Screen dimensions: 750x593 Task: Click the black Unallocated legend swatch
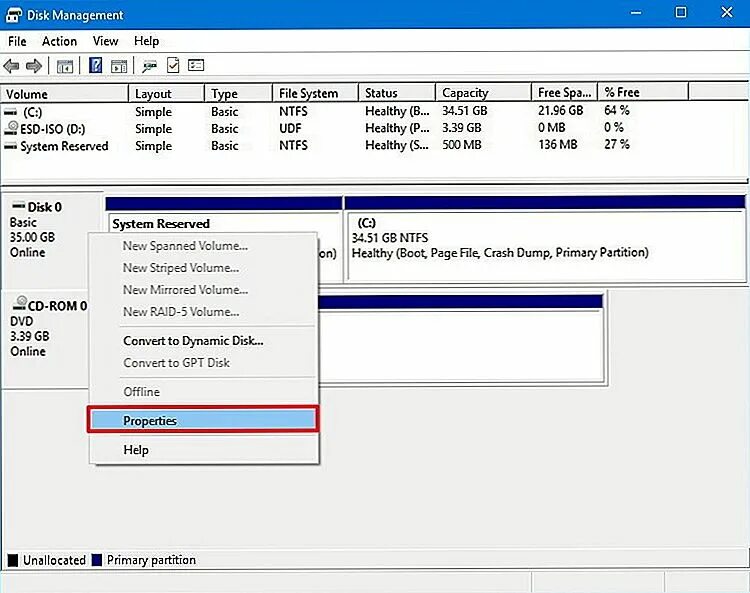pyautogui.click(x=13, y=560)
